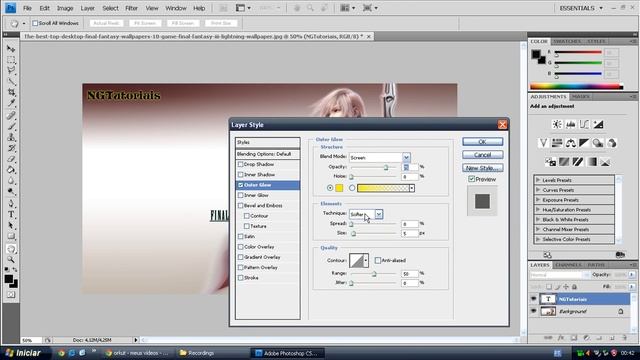Enable the Inner Shadow checkbox
The height and width of the screenshot is (360, 640).
click(x=240, y=174)
